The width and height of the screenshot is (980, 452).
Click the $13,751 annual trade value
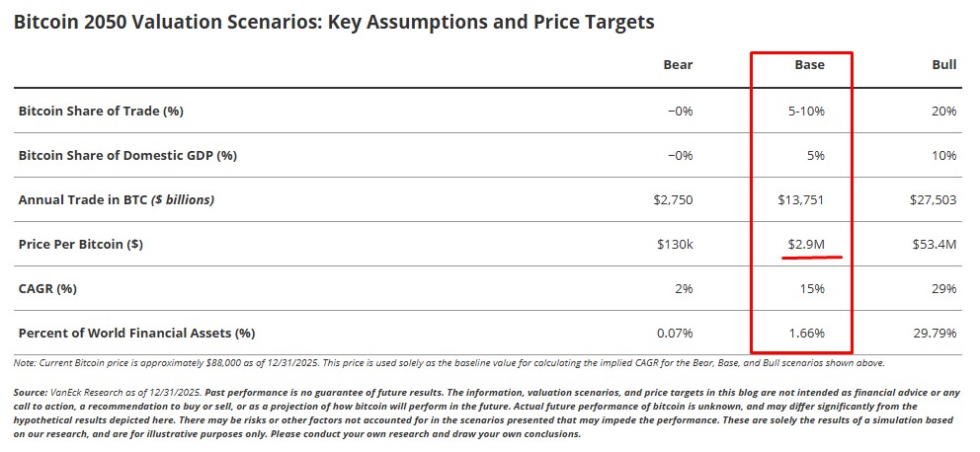click(x=800, y=200)
